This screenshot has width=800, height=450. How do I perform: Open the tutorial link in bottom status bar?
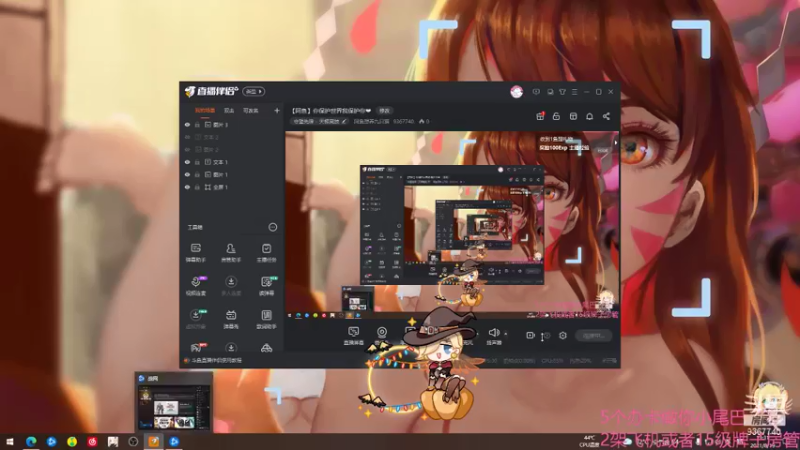215,360
